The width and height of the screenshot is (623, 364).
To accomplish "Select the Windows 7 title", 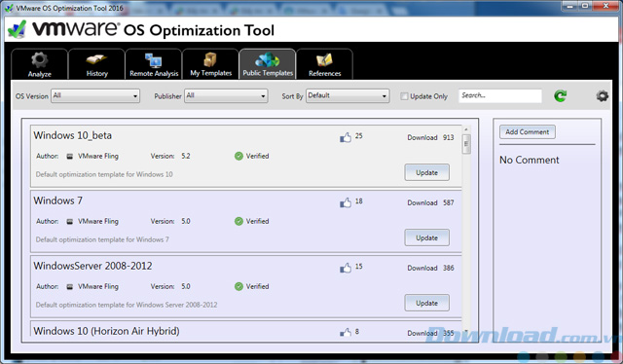I will click(x=58, y=200).
